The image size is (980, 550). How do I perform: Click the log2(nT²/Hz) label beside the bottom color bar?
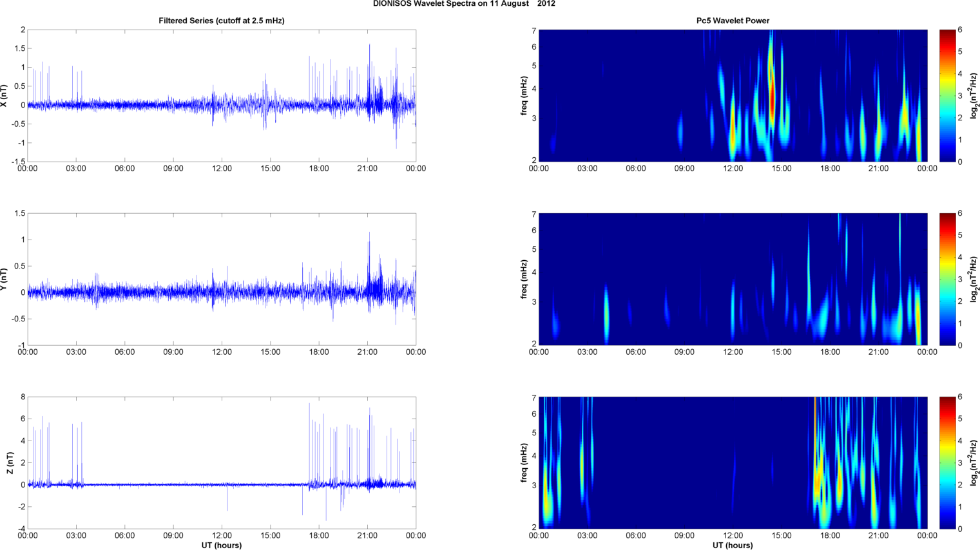tap(974, 462)
